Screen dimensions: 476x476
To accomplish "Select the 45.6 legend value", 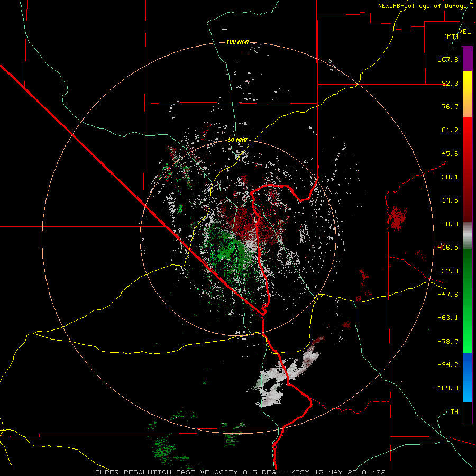I will 450,153.
